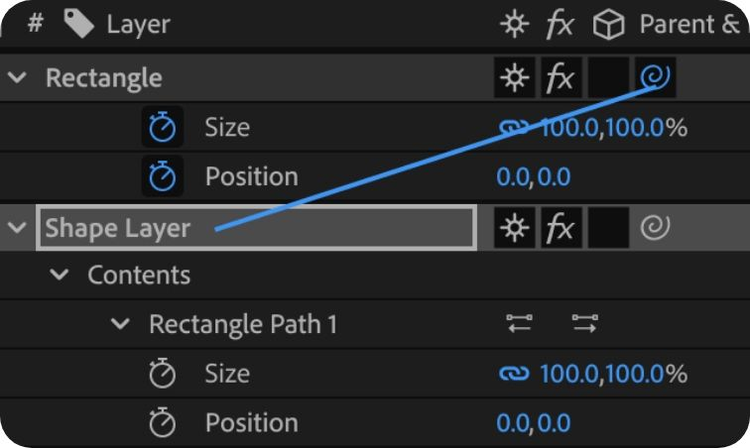Click the Rectangle layer's pick whip spiral icon
The width and height of the screenshot is (750, 448).
657,78
